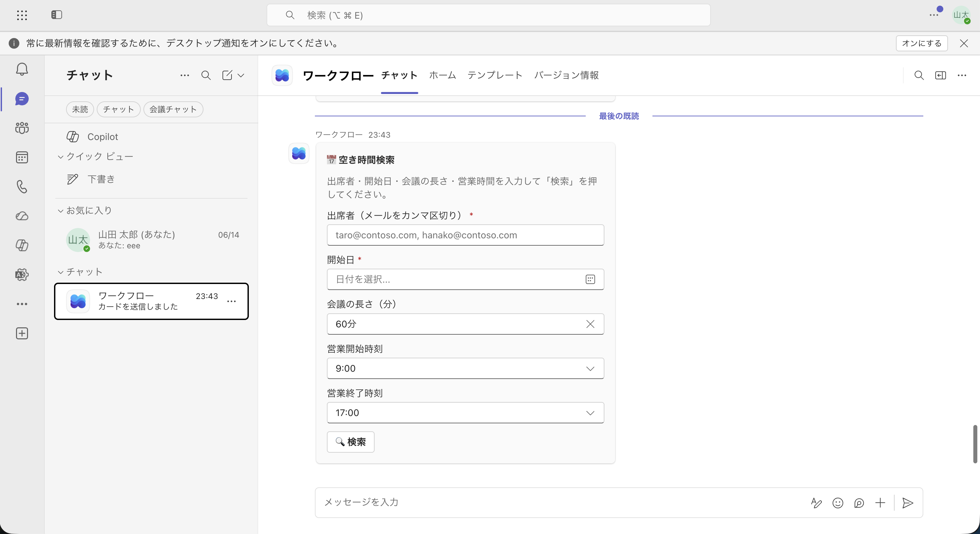Toggle the チャット filter chip
Viewport: 980px width, 534px height.
coord(118,109)
